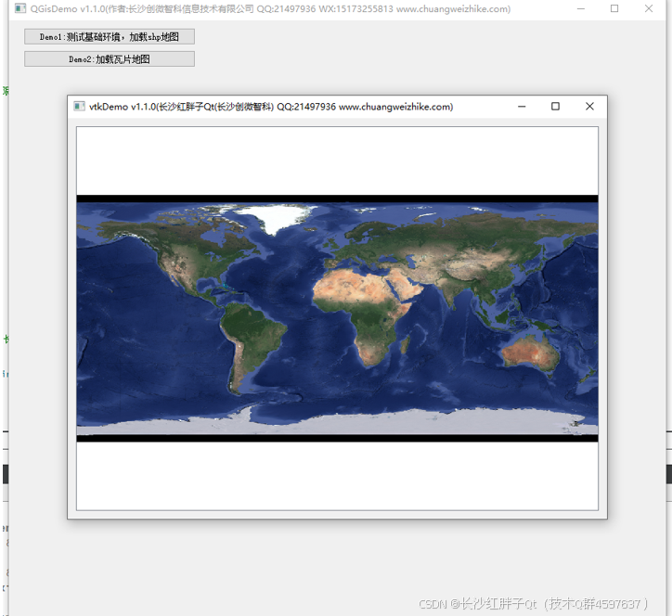This screenshot has width=672, height=616.
Task: Close the vtkDemo window
Action: [x=589, y=107]
